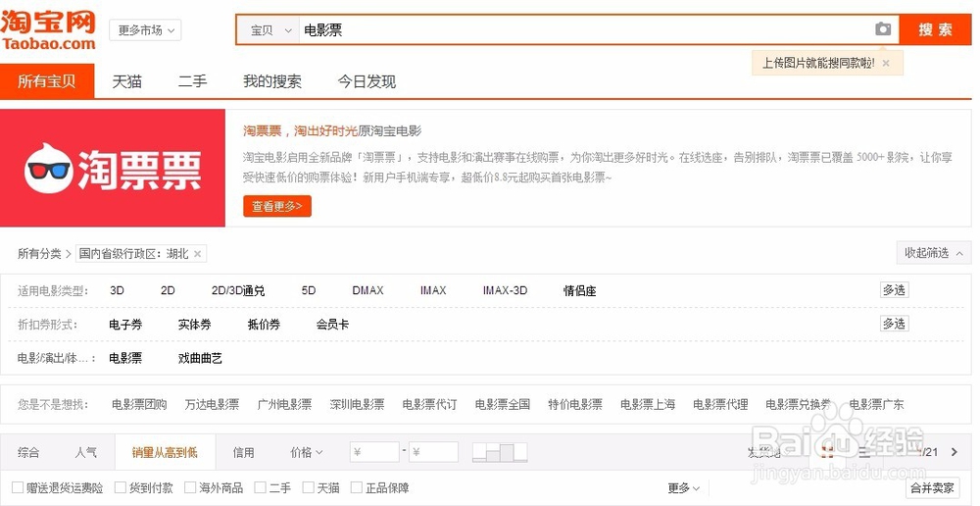Click suggestion 广州电影票

284,405
